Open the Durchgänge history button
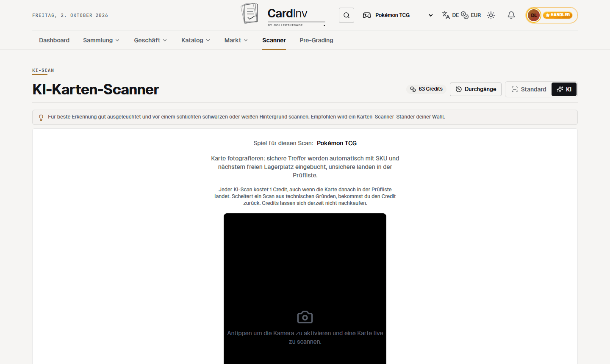The height and width of the screenshot is (364, 610). click(476, 89)
